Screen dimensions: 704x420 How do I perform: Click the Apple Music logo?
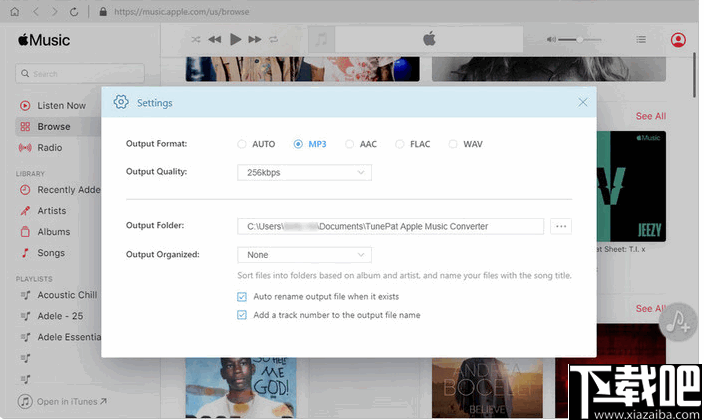click(x=44, y=40)
